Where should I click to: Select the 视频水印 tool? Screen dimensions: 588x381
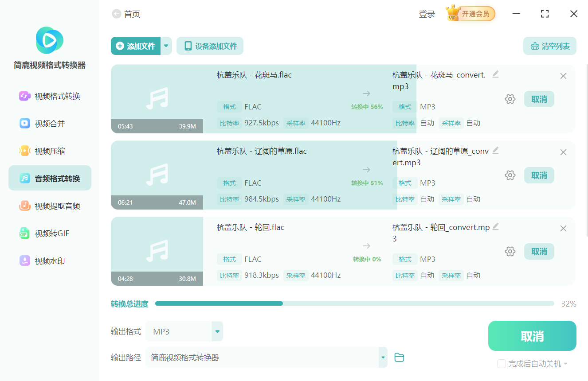pos(49,260)
